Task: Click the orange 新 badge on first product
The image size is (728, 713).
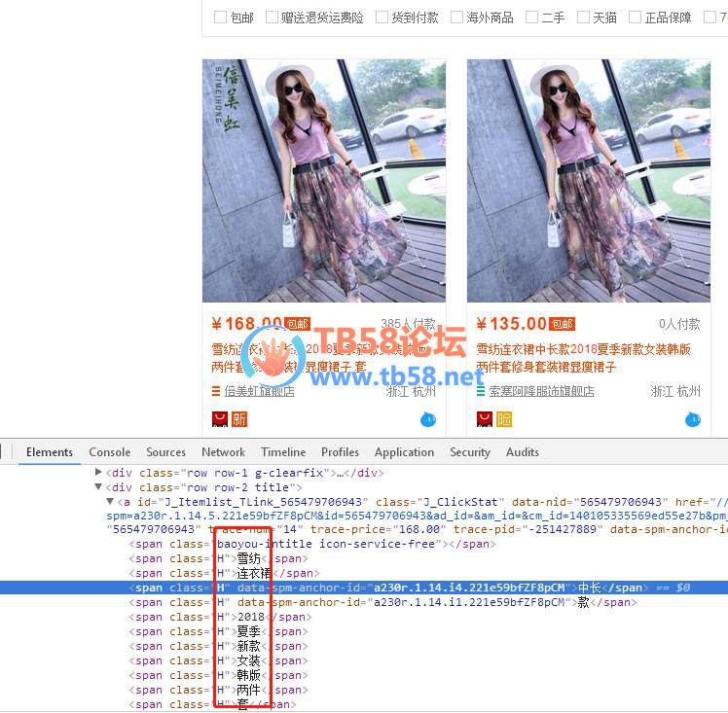Action: coord(238,419)
